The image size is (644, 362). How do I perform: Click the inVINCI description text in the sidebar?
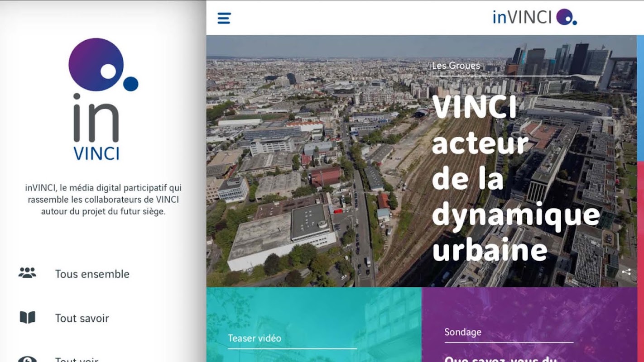(x=103, y=199)
